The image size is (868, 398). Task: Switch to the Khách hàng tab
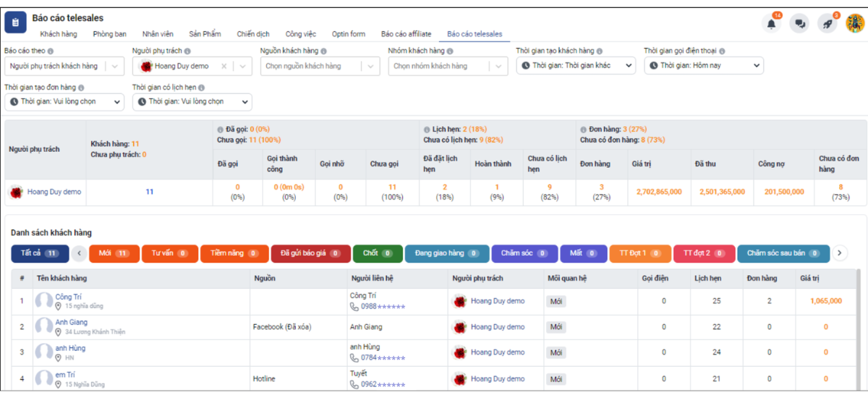pyautogui.click(x=59, y=34)
